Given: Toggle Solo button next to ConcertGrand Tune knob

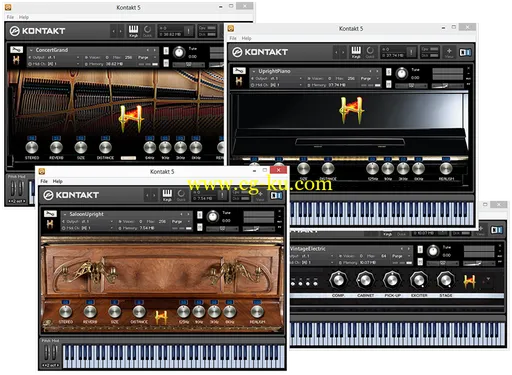Looking at the screenshot, I should [166, 51].
